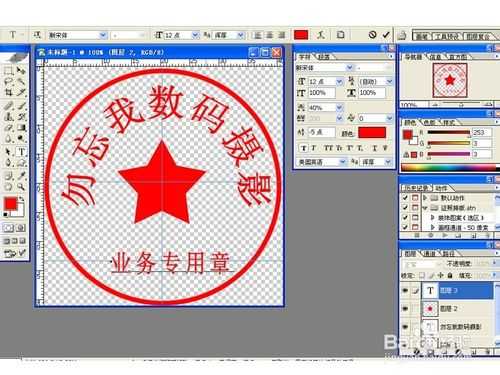The image size is (500, 375).
Task: Commit current text edits with checkmark
Action: [x=386, y=35]
